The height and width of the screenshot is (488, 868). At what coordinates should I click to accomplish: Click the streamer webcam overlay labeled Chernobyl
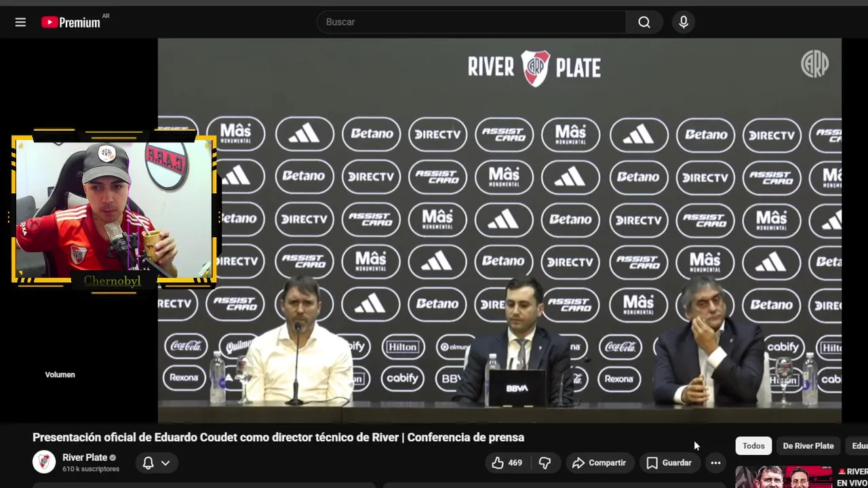(114, 212)
